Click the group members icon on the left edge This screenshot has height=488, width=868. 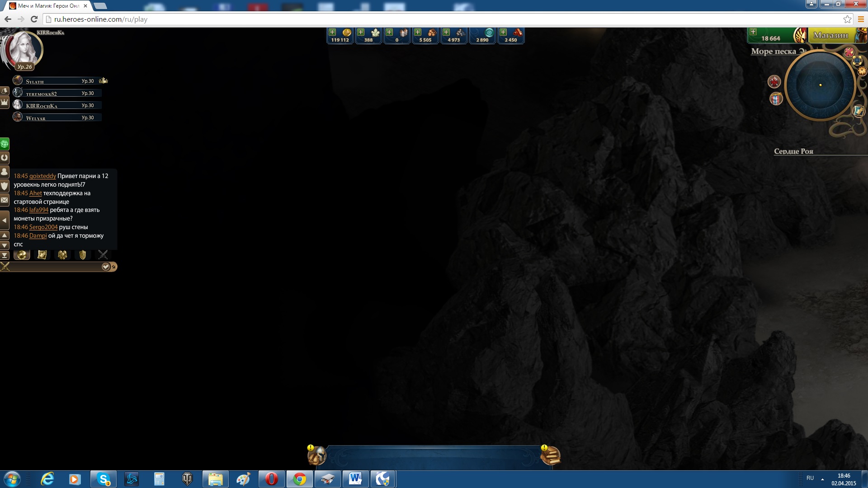pos(5,91)
